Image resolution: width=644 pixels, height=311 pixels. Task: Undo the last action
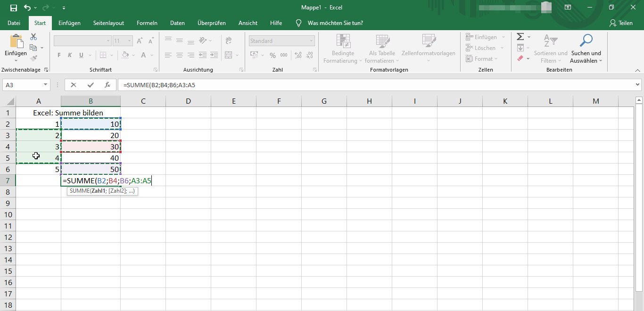click(x=27, y=8)
